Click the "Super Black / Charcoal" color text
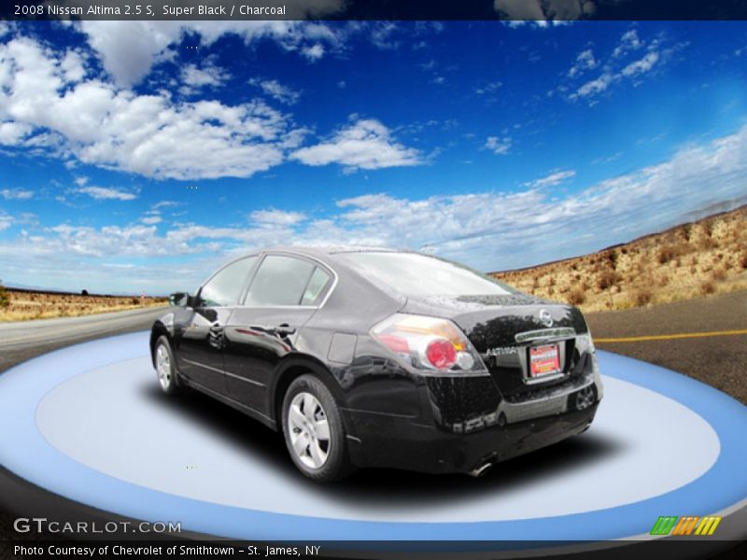The height and width of the screenshot is (560, 747). pos(224,10)
